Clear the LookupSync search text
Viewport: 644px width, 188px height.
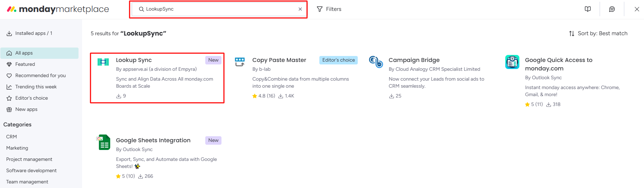(300, 9)
